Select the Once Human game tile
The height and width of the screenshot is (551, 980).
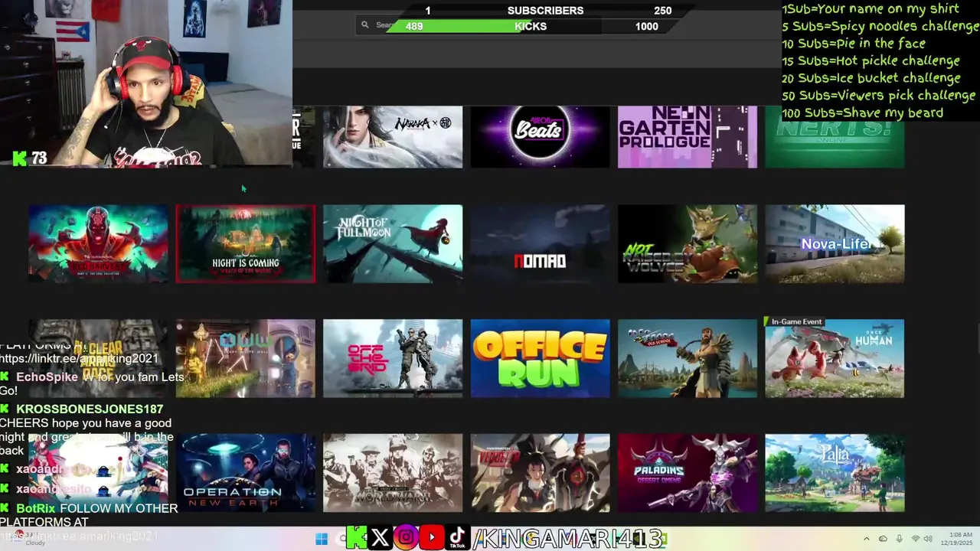coord(835,358)
